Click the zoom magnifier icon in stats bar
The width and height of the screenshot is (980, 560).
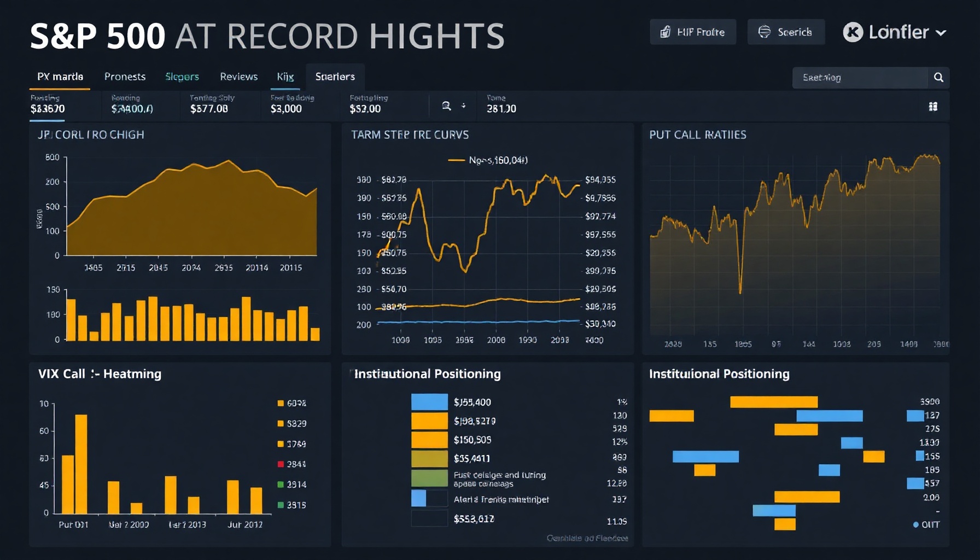click(x=447, y=106)
